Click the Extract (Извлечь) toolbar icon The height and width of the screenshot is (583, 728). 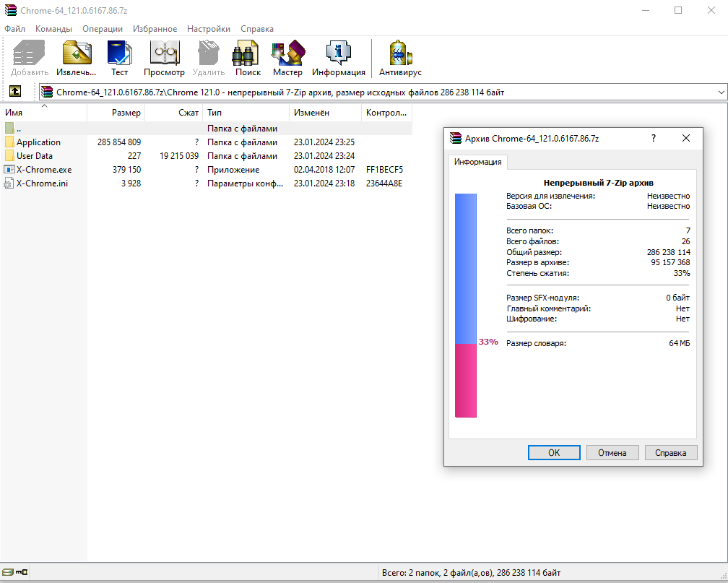(77, 54)
